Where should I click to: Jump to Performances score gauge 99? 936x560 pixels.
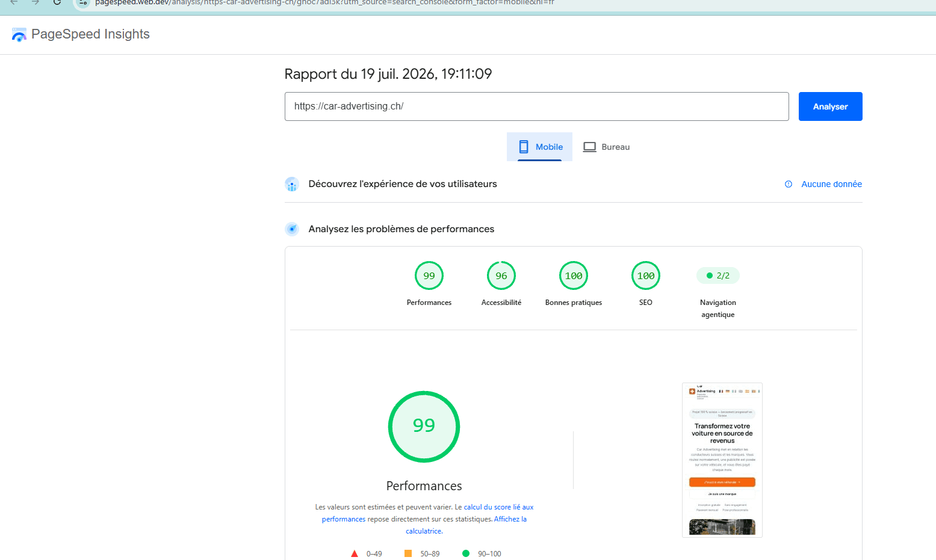[x=429, y=276]
